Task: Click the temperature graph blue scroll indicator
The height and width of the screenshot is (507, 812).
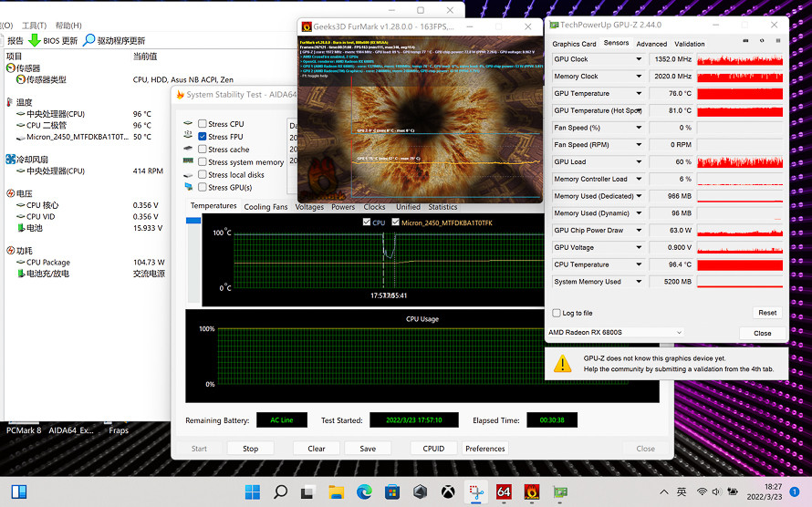Action: tap(193, 220)
